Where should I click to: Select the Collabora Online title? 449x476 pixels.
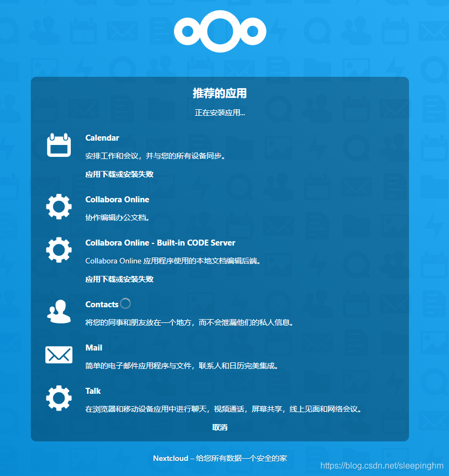pyautogui.click(x=117, y=200)
